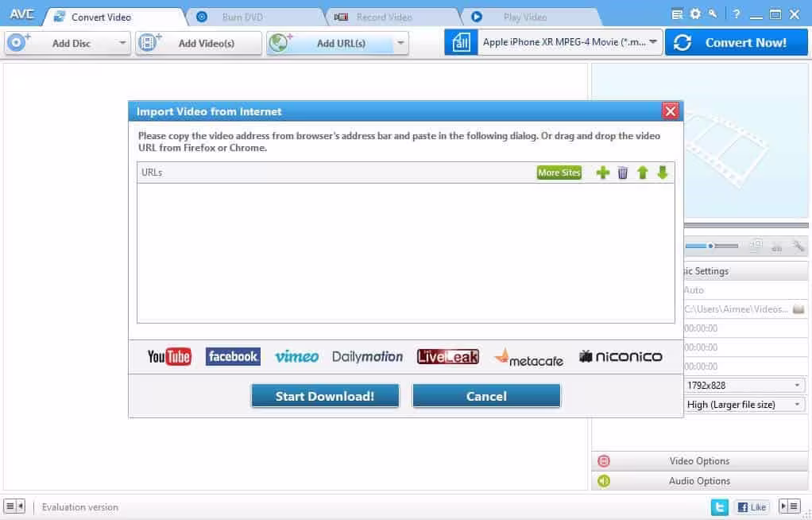Open the settings gear in title bar
The height and width of the screenshot is (520, 812).
point(695,14)
